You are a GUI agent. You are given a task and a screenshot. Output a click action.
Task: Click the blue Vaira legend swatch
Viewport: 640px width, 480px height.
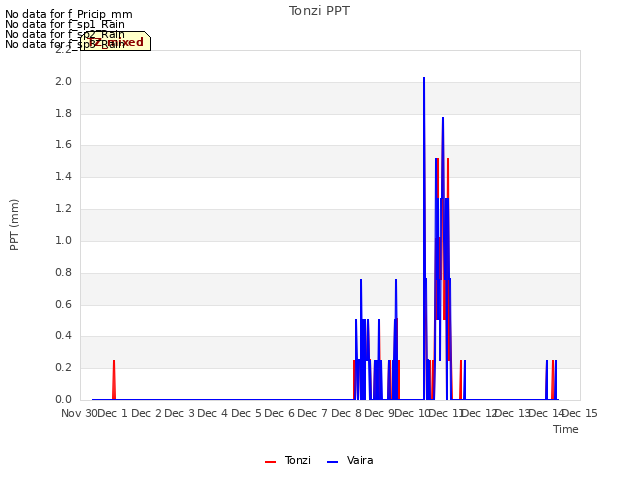point(333,462)
